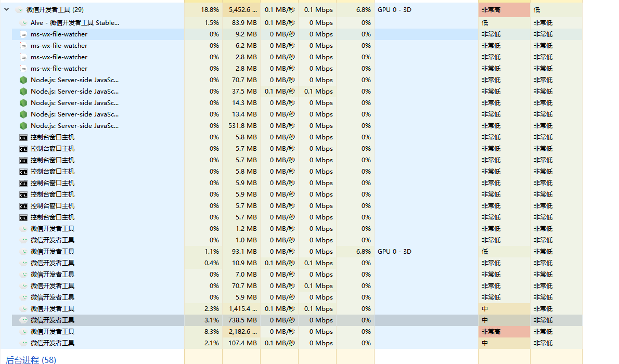Click 非常高 power usage in the group header row
The height and width of the screenshot is (364, 619).
pos(504,10)
